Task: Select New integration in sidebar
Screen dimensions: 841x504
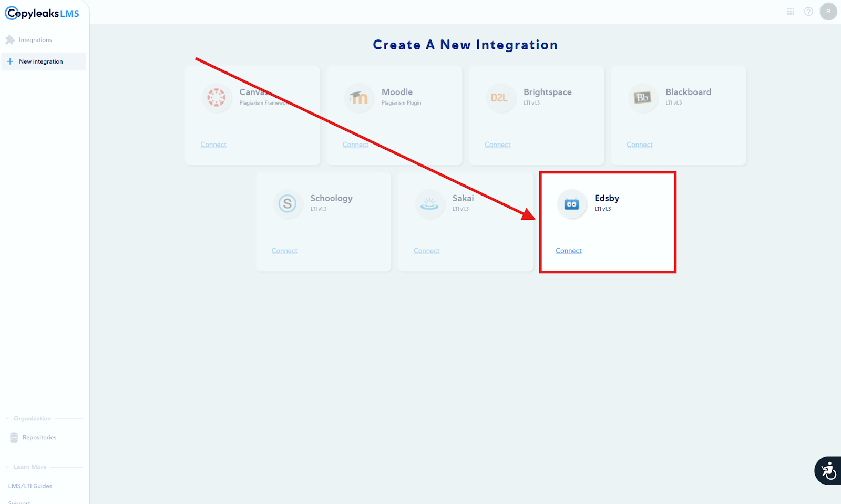Action: point(44,61)
